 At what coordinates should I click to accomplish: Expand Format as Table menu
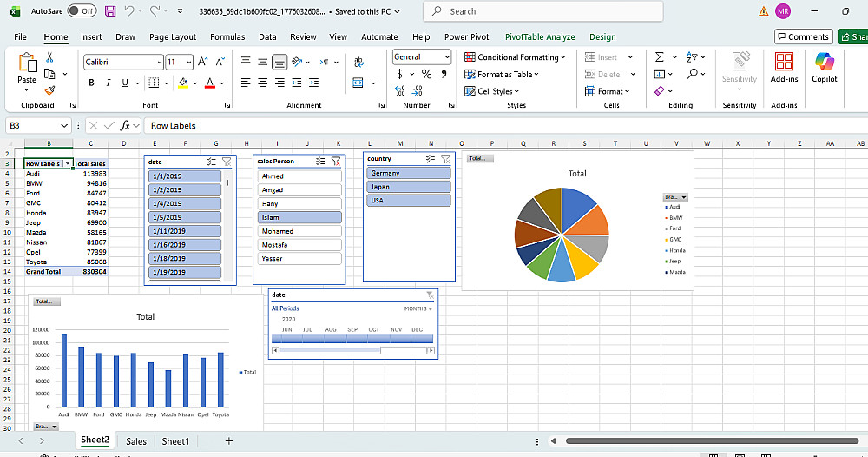(x=501, y=74)
